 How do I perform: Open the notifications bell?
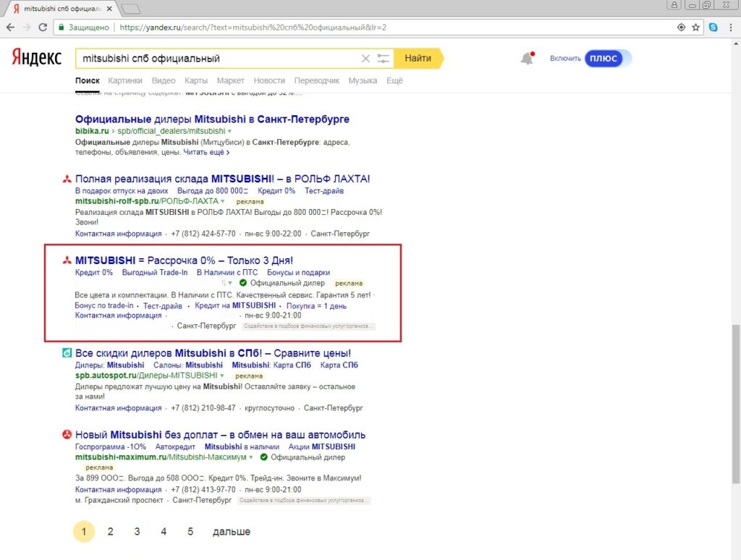[x=528, y=59]
